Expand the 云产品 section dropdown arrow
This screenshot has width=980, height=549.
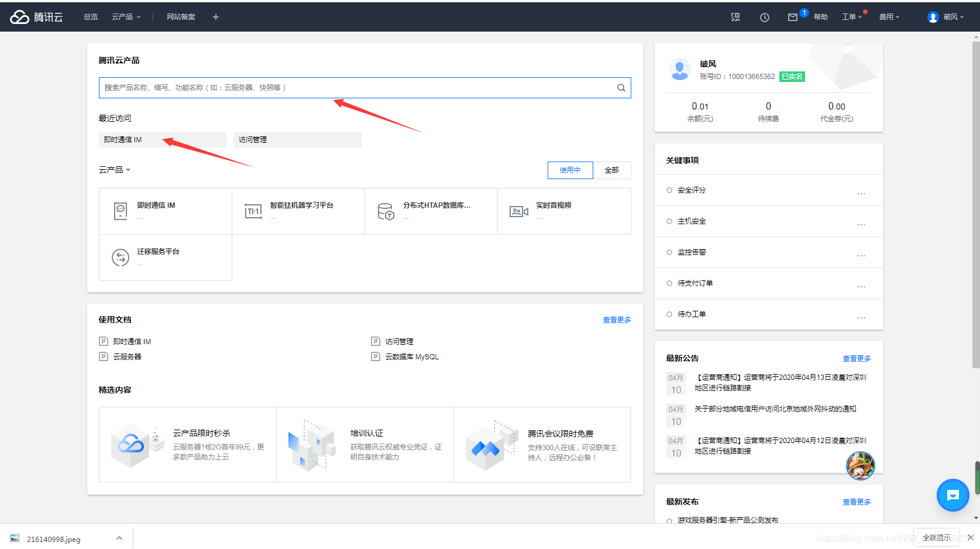[x=129, y=170]
